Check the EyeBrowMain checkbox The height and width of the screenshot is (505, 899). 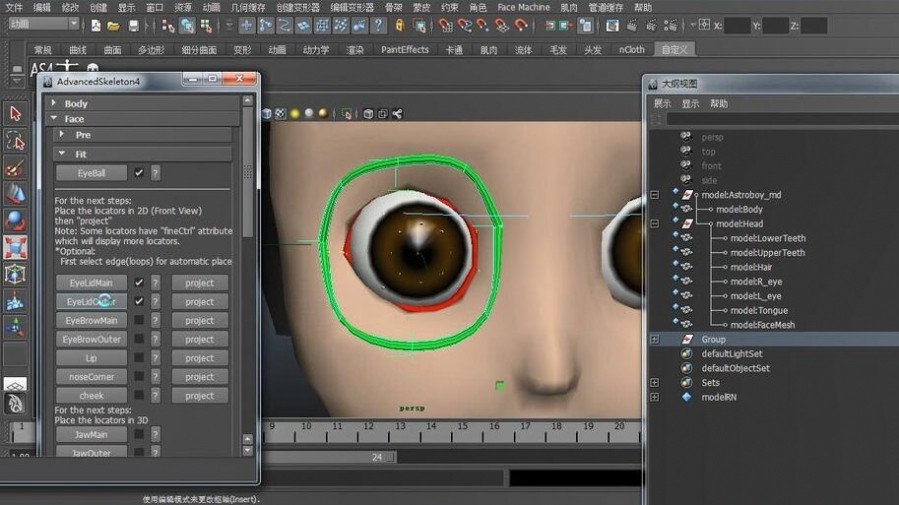(x=139, y=320)
